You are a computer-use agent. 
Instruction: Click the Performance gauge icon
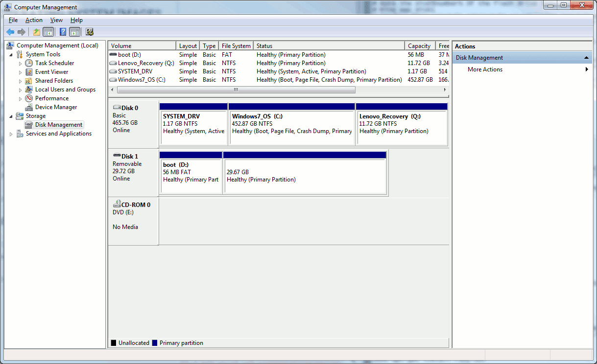(29, 98)
